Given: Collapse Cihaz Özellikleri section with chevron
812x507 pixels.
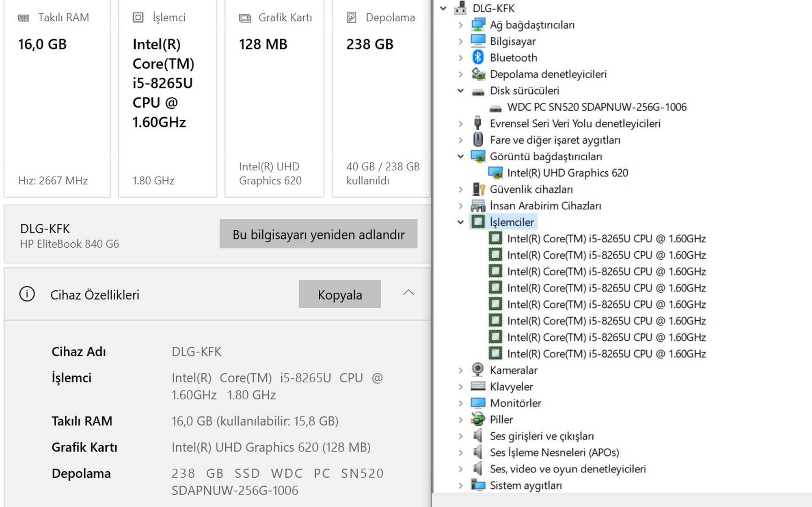Looking at the screenshot, I should (408, 293).
